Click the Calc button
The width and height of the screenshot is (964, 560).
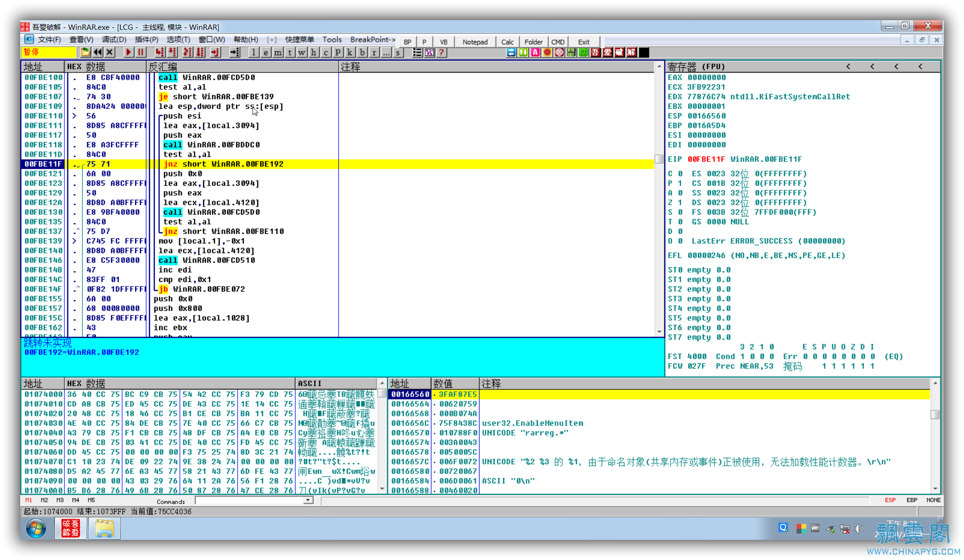point(507,42)
